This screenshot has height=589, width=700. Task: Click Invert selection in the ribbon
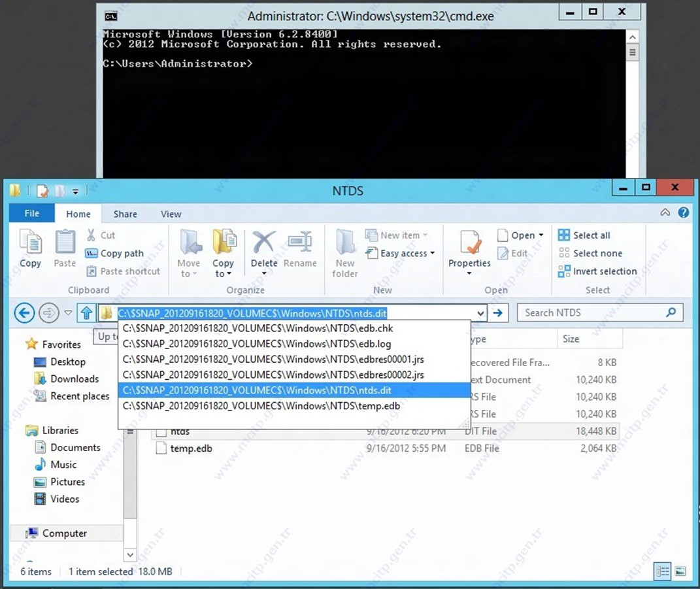[597, 271]
